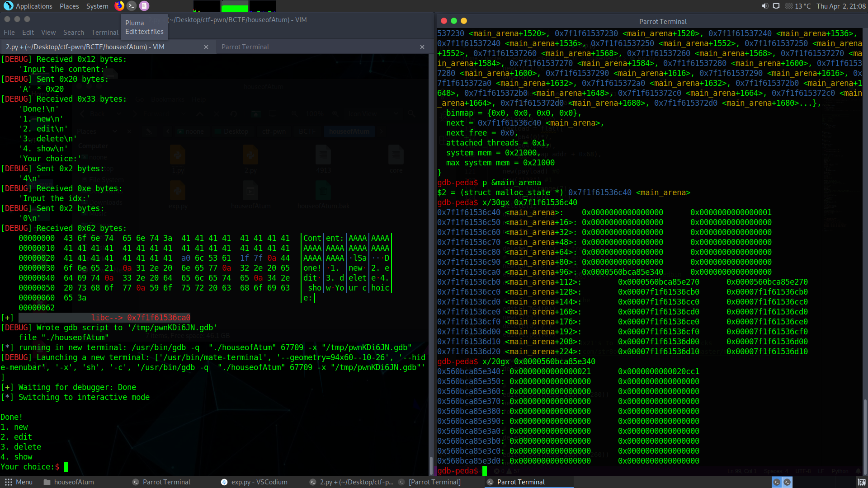Open Search menu in VIM terminal window
The height and width of the screenshot is (488, 868).
pyautogui.click(x=74, y=33)
